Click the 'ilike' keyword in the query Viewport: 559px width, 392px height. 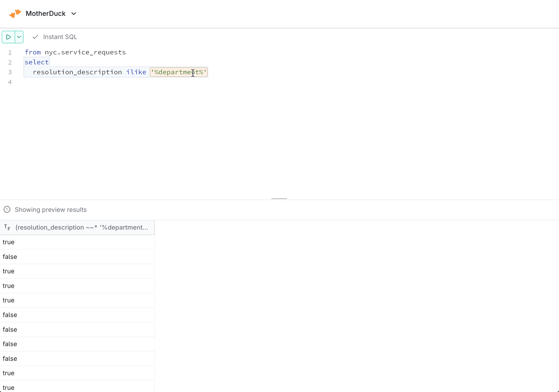click(136, 72)
